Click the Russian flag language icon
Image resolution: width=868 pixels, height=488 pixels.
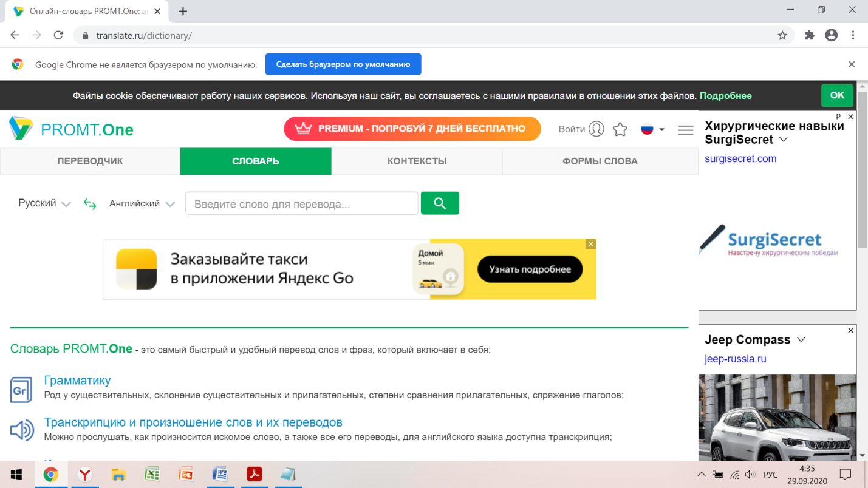pos(647,129)
